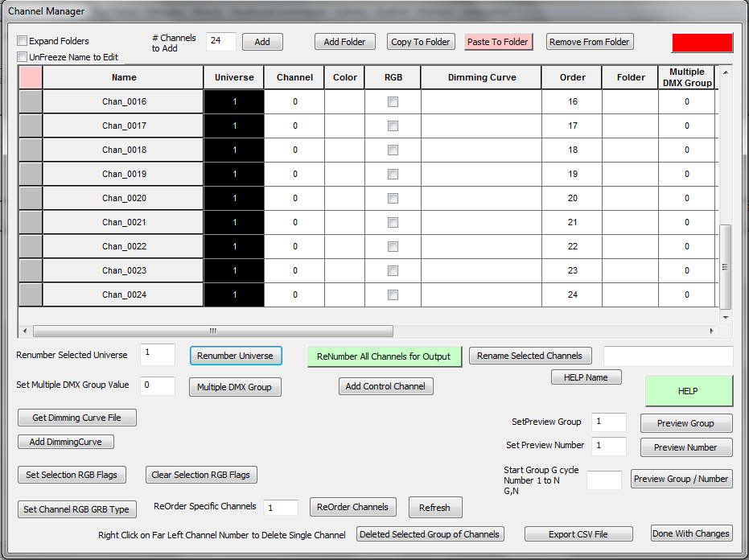This screenshot has height=560, width=749.
Task: Click Order cell showing 23
Action: click(572, 270)
